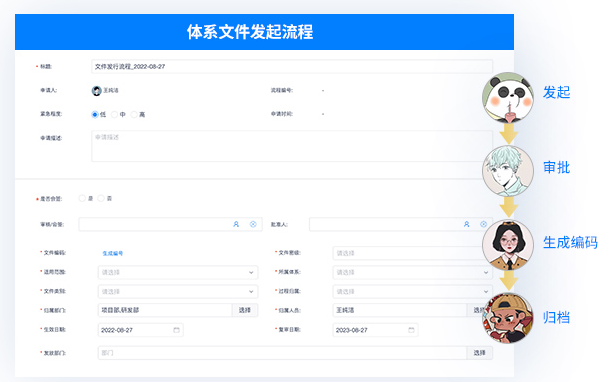This screenshot has width=609, height=382.
Task: Expand the 文件类别 dropdown
Action: [178, 291]
